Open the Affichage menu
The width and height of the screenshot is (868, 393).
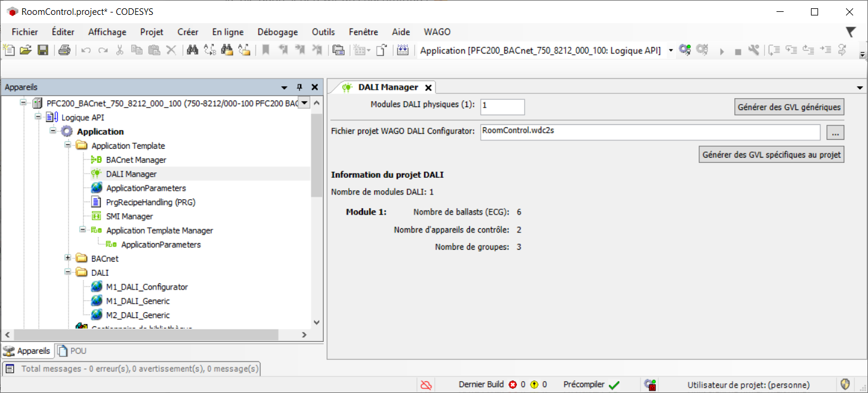108,32
